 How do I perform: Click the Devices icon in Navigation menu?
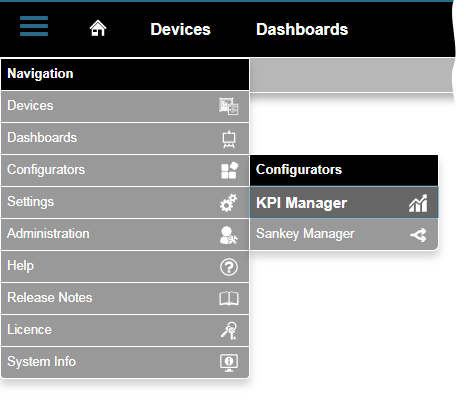point(229,106)
